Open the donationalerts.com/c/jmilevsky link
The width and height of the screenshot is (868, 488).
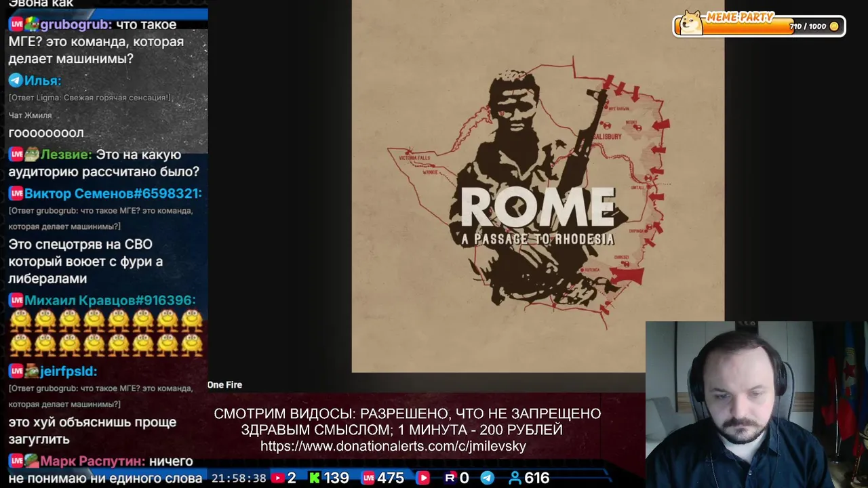[393, 447]
